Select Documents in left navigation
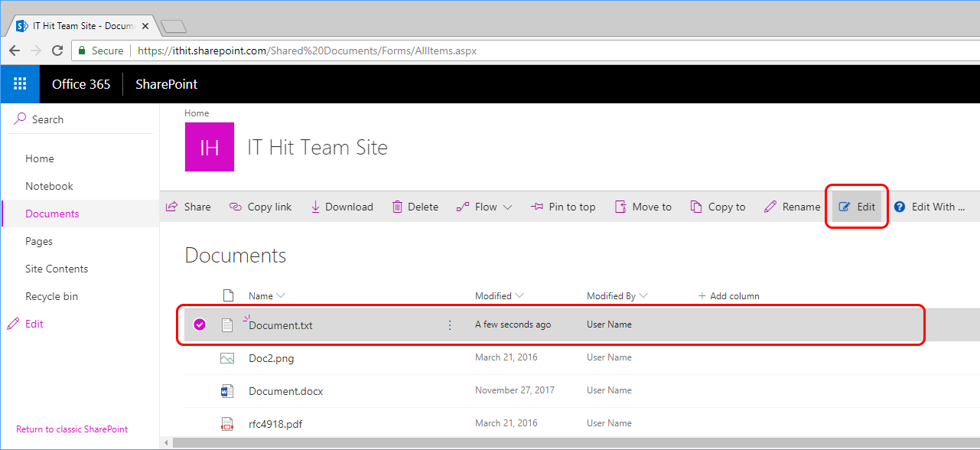 52,214
